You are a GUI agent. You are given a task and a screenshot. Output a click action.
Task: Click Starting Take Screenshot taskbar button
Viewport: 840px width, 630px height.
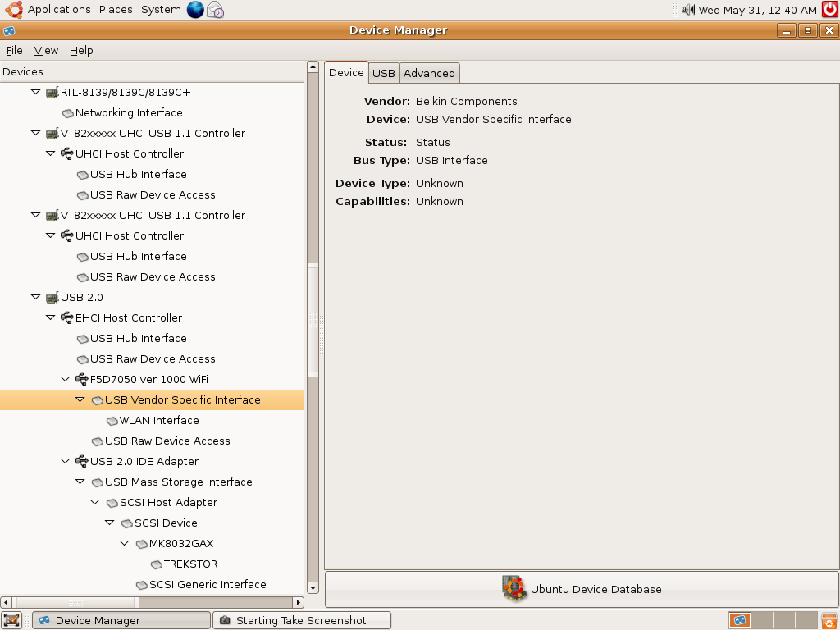click(302, 620)
